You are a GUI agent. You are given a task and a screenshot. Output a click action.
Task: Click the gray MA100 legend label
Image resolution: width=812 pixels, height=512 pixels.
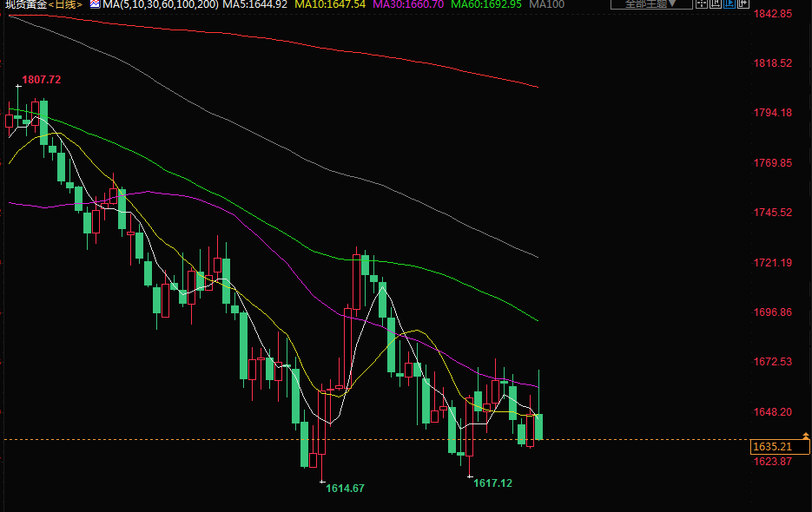coord(546,4)
